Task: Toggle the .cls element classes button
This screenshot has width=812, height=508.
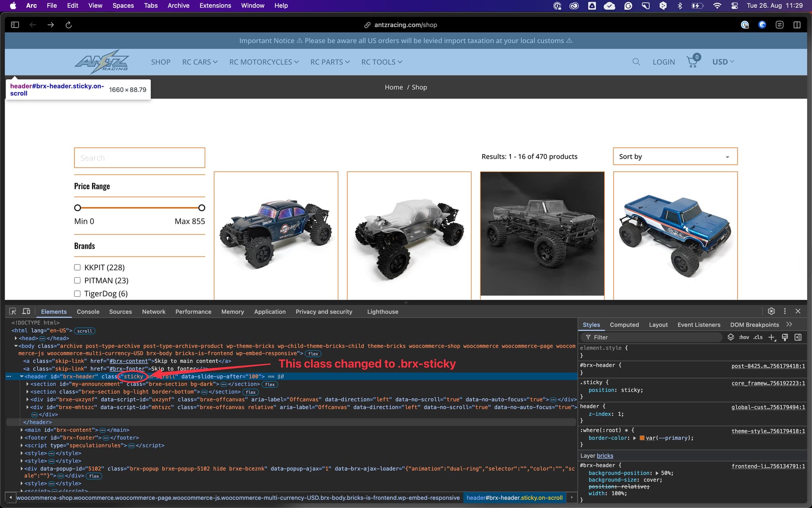Action: 758,337
